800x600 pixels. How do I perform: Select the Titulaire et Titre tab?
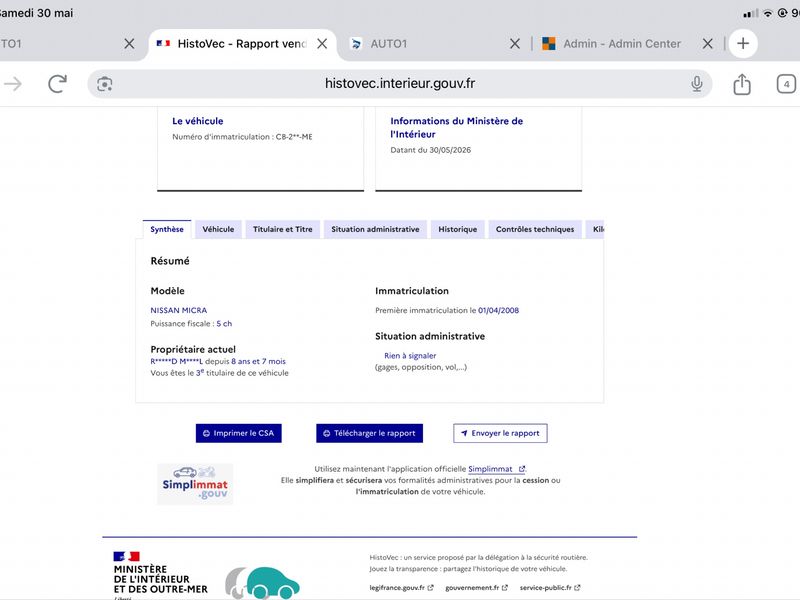click(283, 230)
